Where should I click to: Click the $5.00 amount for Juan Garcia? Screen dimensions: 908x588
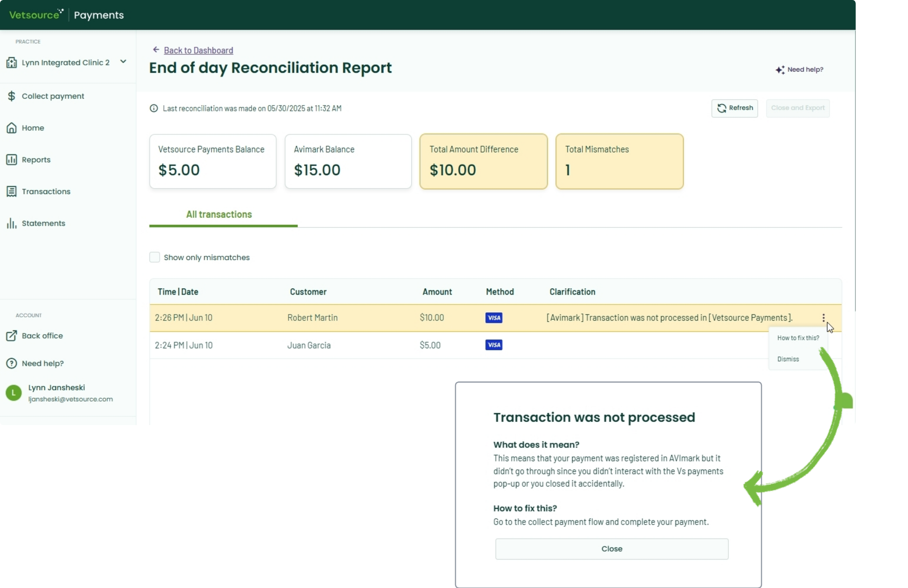[430, 345]
